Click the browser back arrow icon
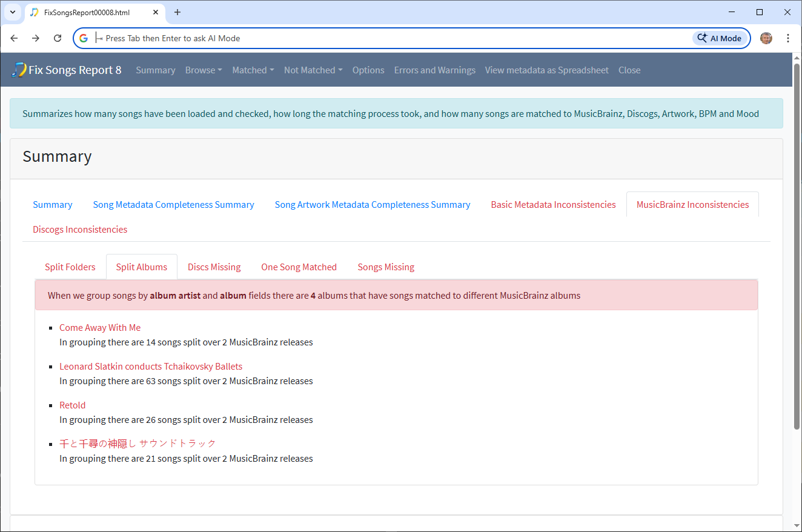The image size is (802, 532). pyautogui.click(x=14, y=38)
